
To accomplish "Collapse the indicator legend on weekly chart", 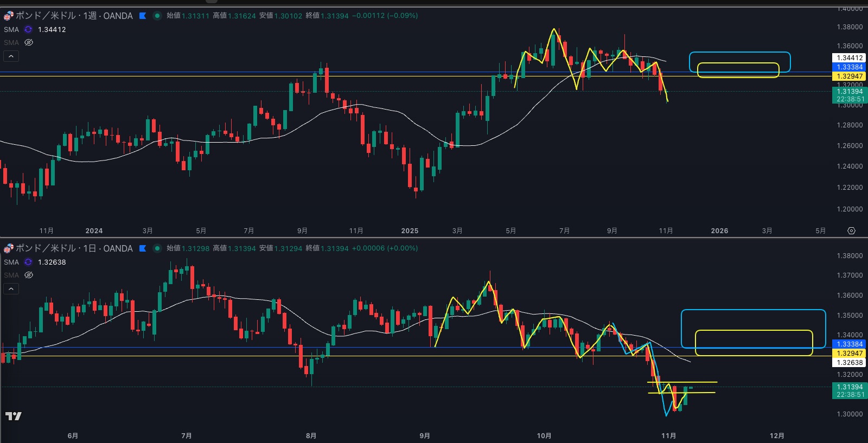I will tap(11, 56).
